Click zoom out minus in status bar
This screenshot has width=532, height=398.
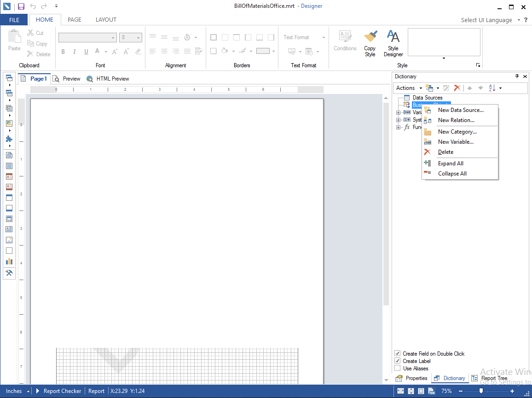coord(461,391)
